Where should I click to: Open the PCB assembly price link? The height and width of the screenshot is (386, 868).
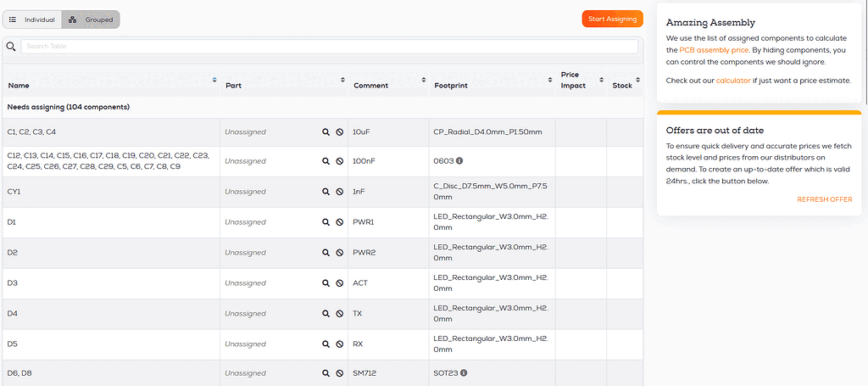coord(714,50)
